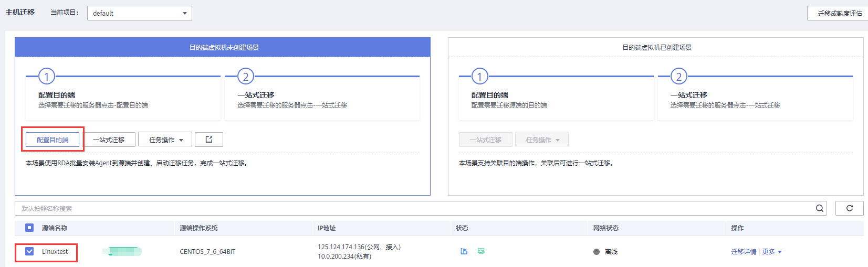Select the 目的端虚拟机未创建场景 tab
The height and width of the screenshot is (267, 868).
[223, 47]
